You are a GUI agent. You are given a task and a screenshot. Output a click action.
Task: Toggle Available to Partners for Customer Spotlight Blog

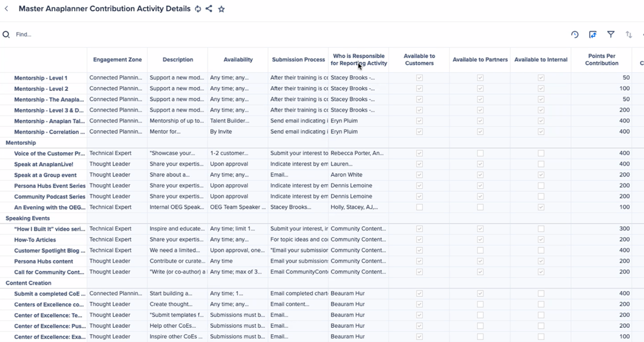pos(480,251)
